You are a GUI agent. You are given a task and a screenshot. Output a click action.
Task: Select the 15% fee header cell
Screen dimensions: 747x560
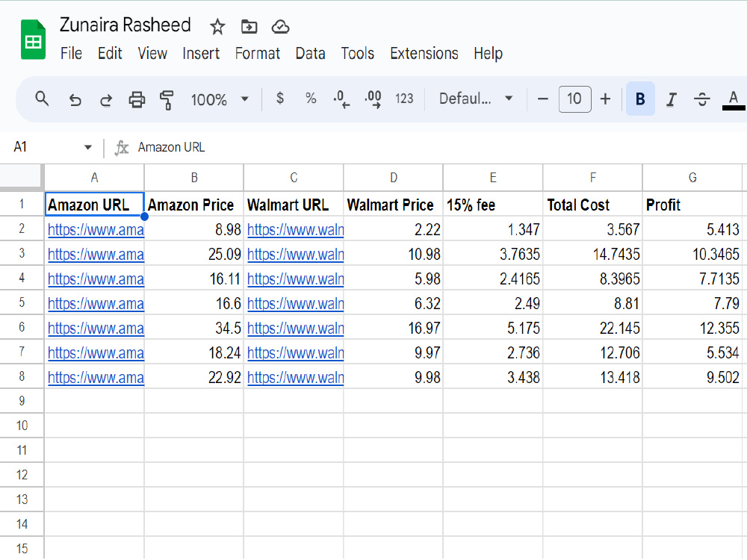pos(493,205)
